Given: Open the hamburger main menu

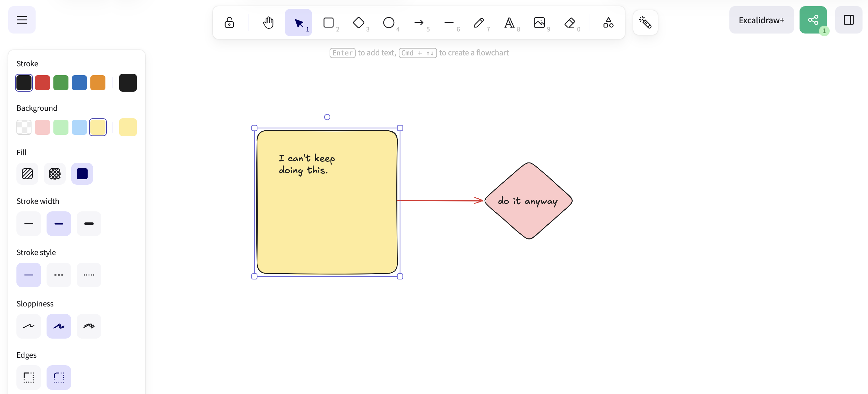Looking at the screenshot, I should pyautogui.click(x=22, y=20).
